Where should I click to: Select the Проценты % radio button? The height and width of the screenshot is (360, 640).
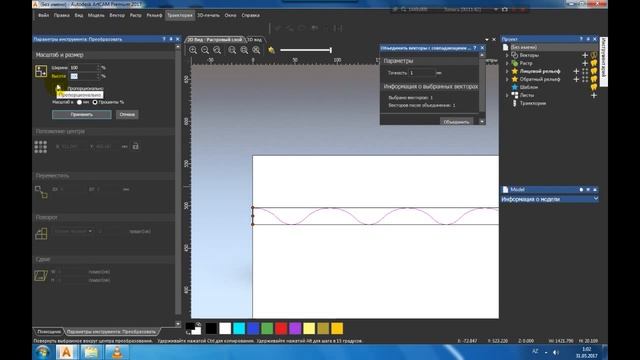pos(95,102)
